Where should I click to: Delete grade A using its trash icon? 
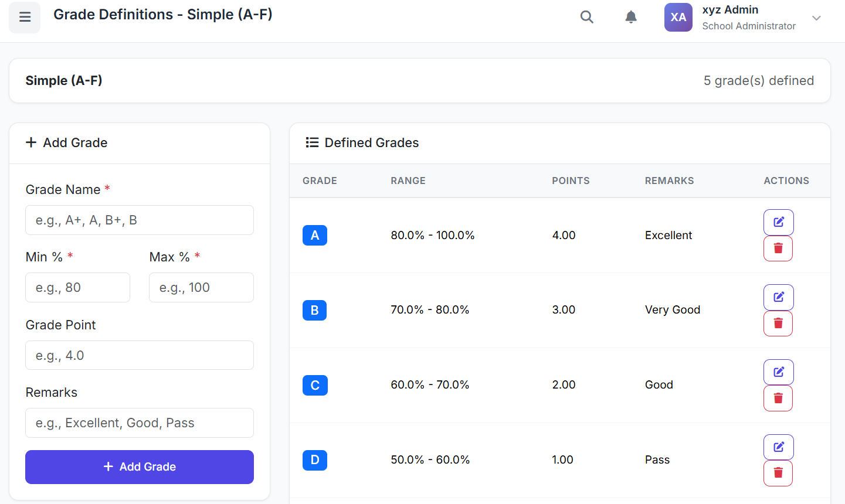pos(778,248)
